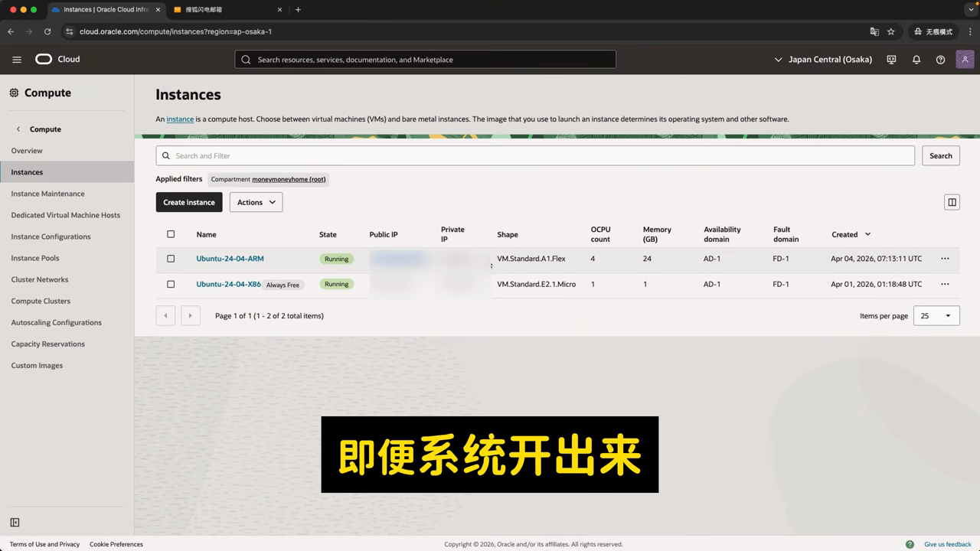Select all instances checkbox in header
The height and width of the screenshot is (551, 980).
[171, 234]
